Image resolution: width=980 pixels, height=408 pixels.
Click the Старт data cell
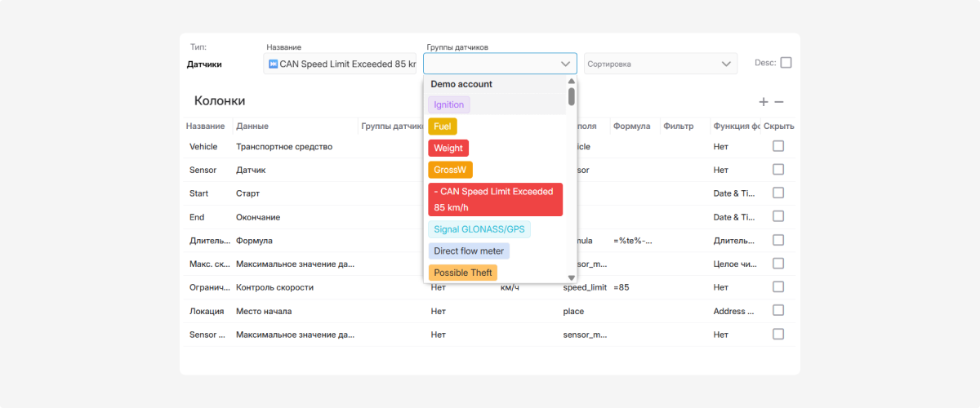(247, 193)
